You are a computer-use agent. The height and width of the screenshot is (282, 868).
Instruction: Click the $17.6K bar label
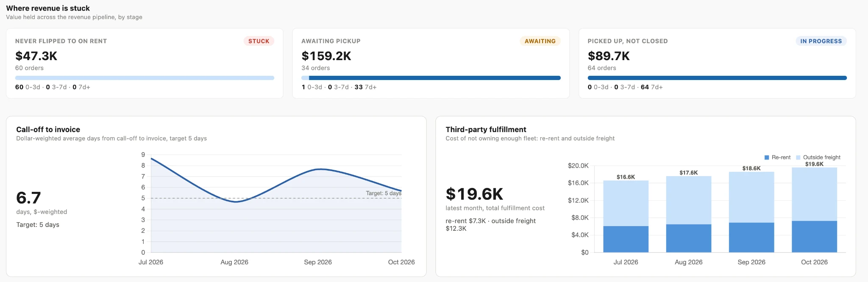689,173
